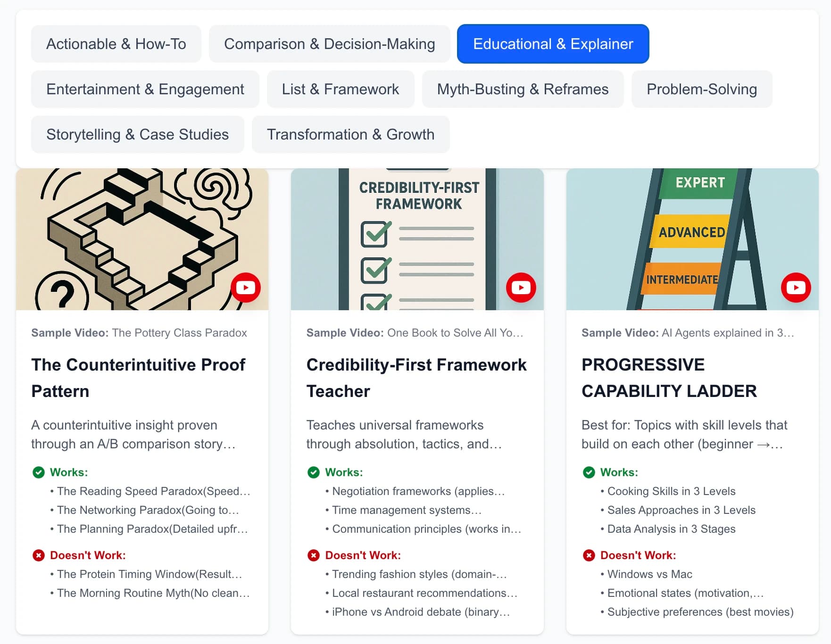Open One Book to Solve sample video link
Screen dimensions: 831x644
pyautogui.click(x=455, y=333)
